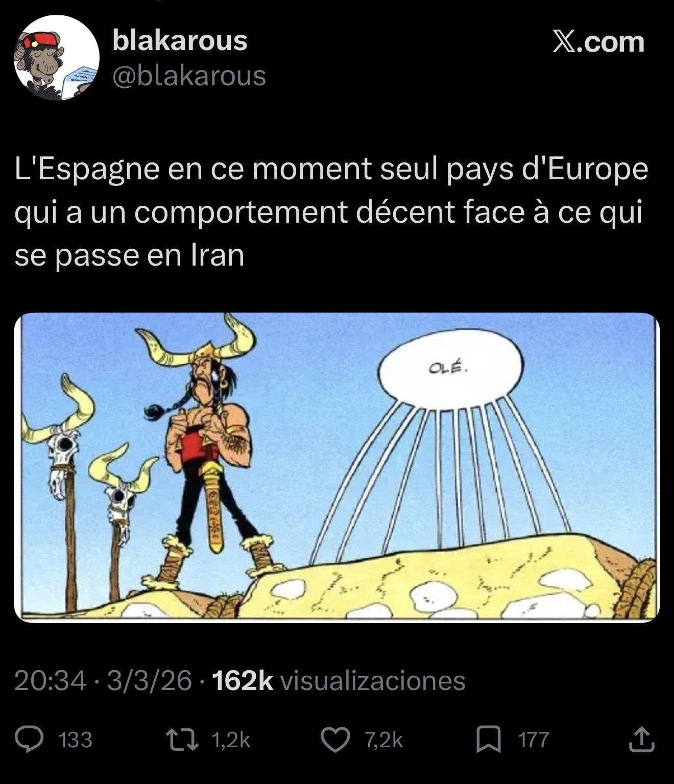Open the attached comic image
The image size is (674, 784).
point(337,467)
